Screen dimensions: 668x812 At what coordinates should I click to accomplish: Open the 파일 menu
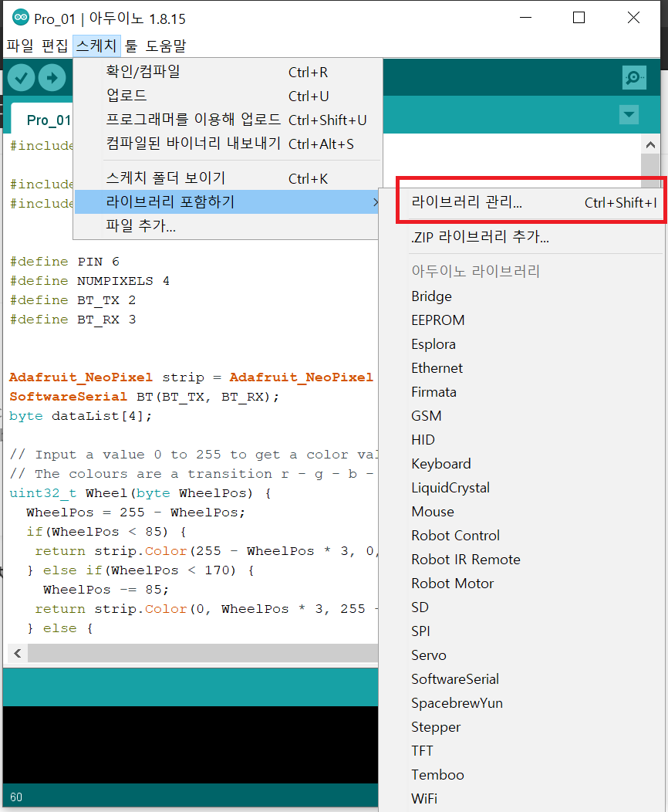pyautogui.click(x=19, y=46)
